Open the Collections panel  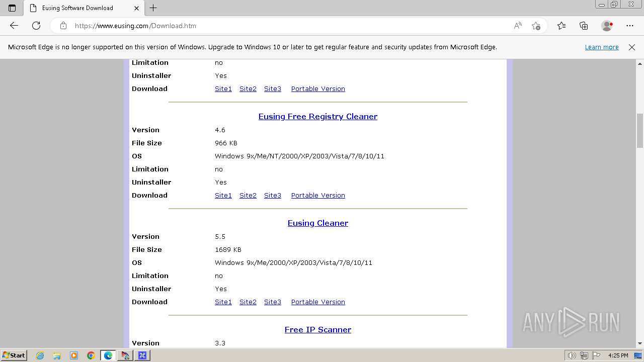(584, 26)
